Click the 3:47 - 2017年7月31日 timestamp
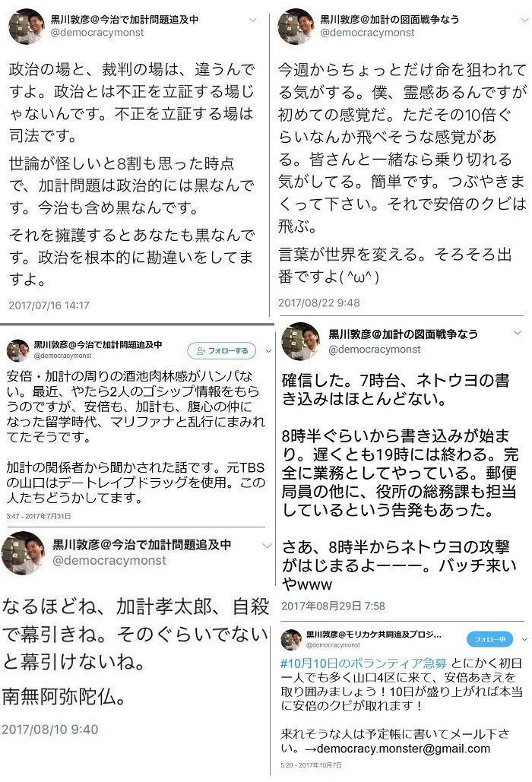Screen dimensions: 532x782 pyautogui.click(x=39, y=516)
